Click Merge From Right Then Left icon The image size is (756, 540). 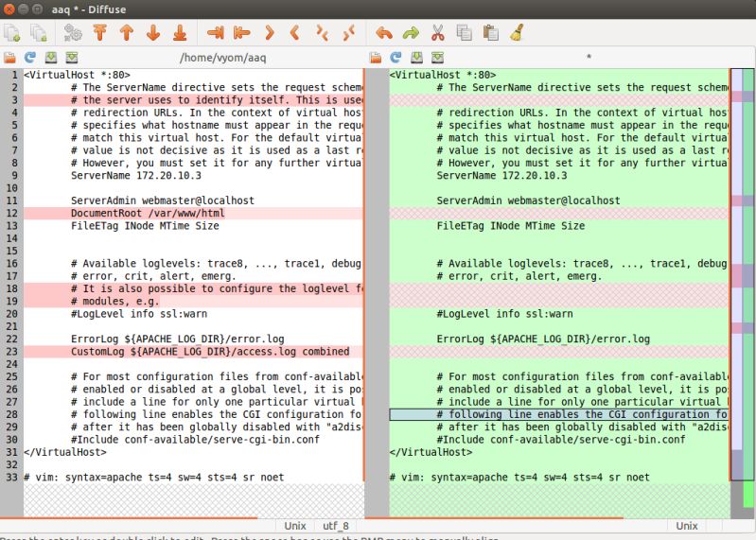tap(348, 33)
